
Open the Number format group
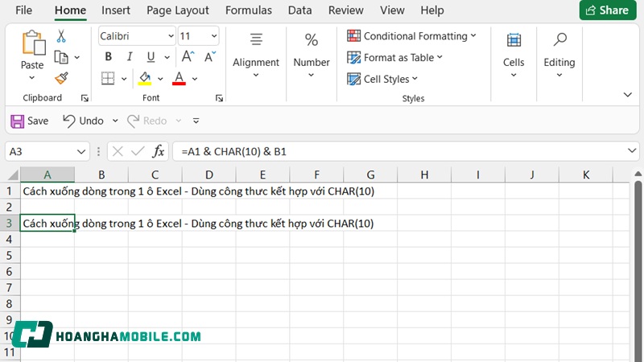(312, 56)
